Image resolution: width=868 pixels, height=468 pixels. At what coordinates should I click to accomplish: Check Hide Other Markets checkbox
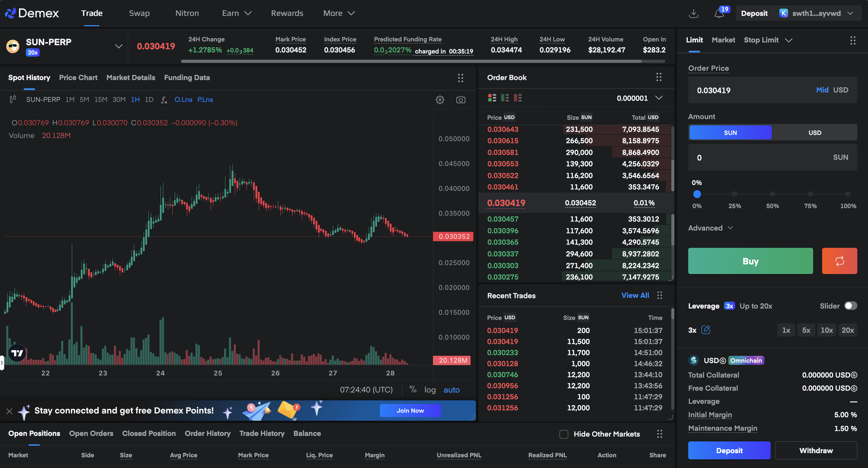[x=563, y=434]
